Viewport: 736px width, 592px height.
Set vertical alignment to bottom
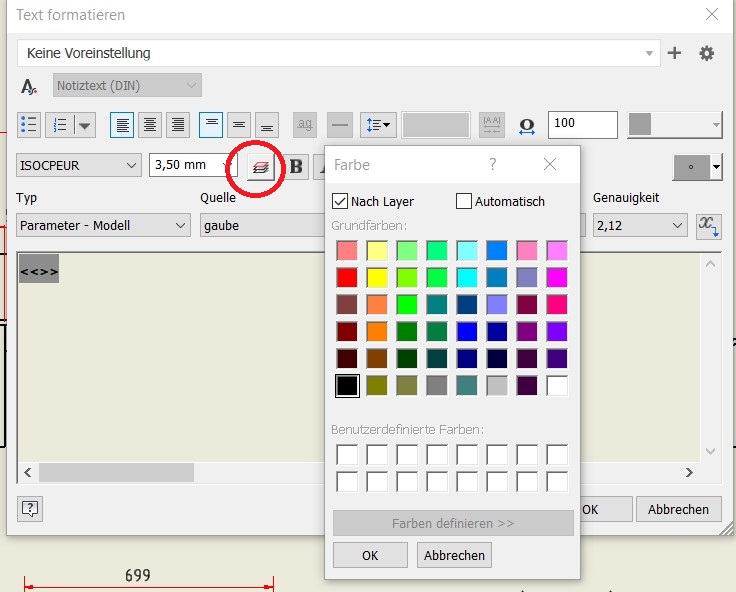(267, 125)
